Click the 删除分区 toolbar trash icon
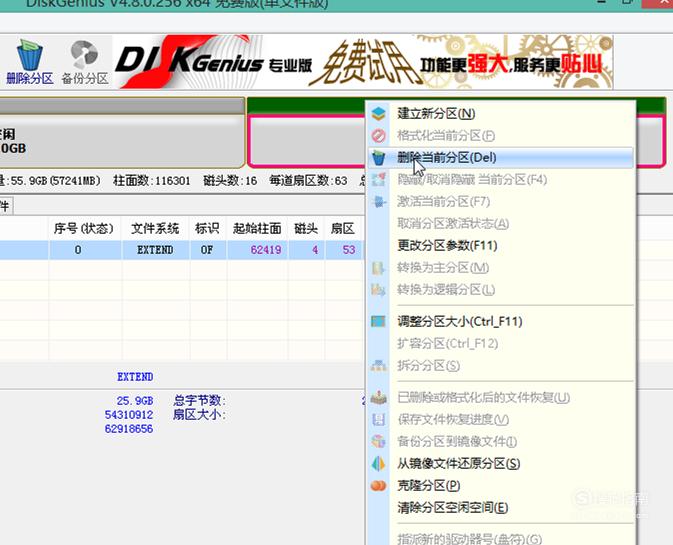 pyautogui.click(x=29, y=55)
